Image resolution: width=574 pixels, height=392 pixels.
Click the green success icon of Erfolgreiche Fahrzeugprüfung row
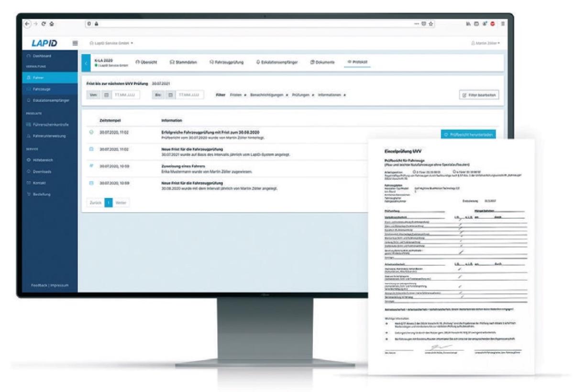pyautogui.click(x=91, y=132)
